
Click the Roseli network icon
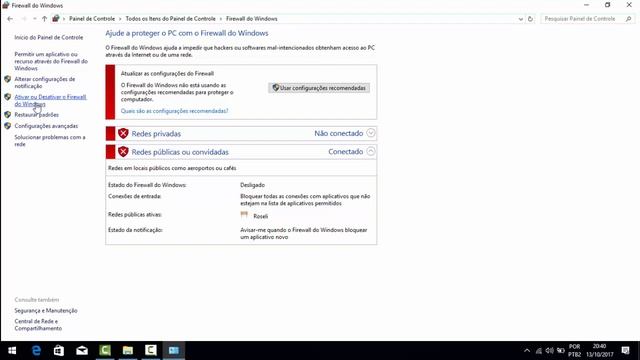[244, 215]
